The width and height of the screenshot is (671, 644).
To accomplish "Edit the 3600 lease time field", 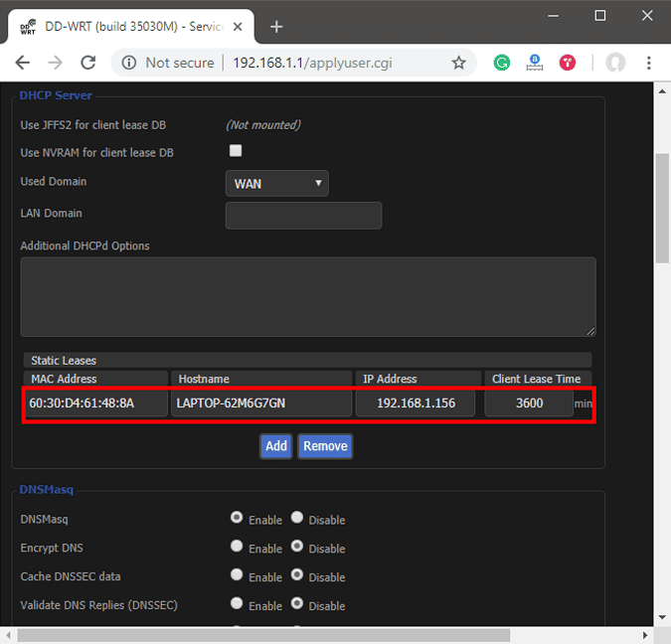I will (529, 403).
